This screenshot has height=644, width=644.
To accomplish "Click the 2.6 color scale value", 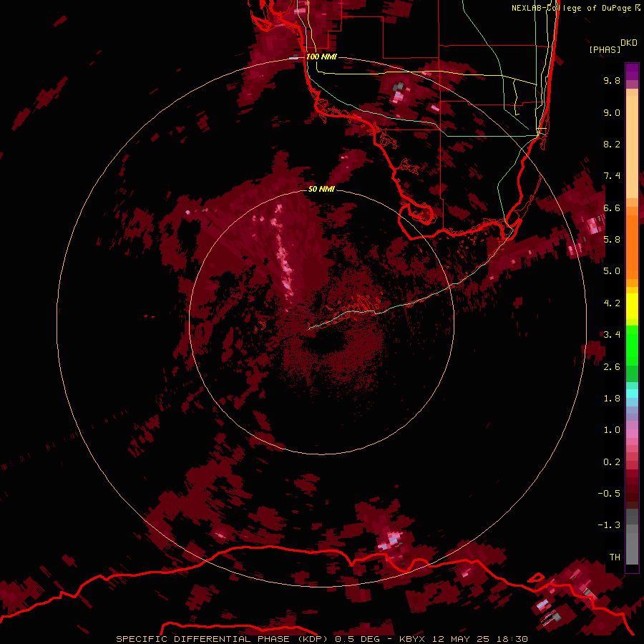I will [x=612, y=367].
